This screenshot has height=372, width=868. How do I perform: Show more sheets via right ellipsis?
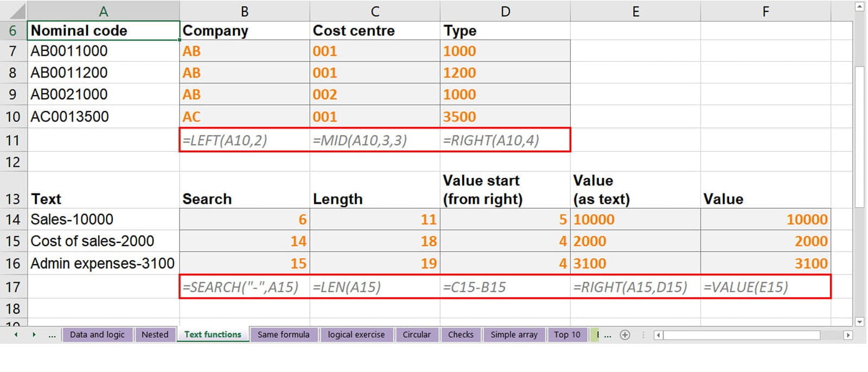[x=608, y=335]
